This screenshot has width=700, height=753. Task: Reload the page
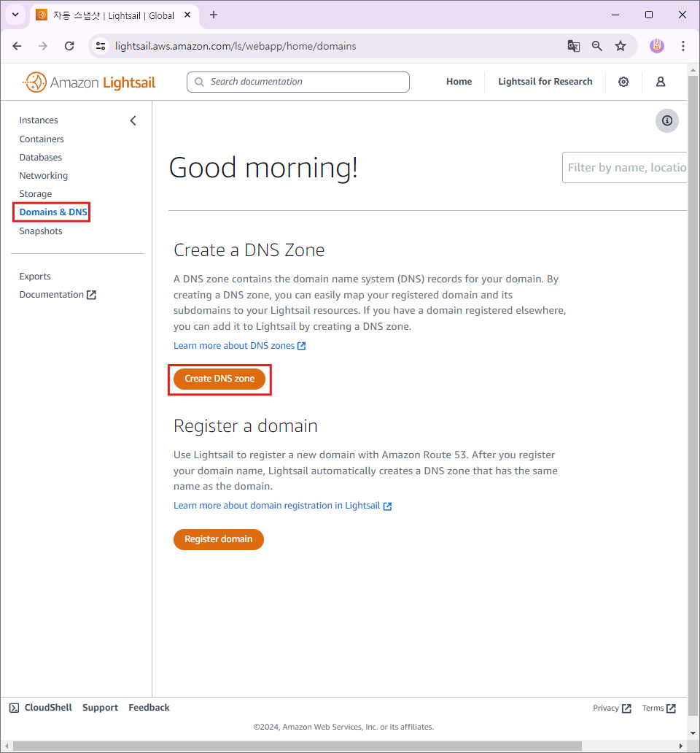[x=69, y=46]
